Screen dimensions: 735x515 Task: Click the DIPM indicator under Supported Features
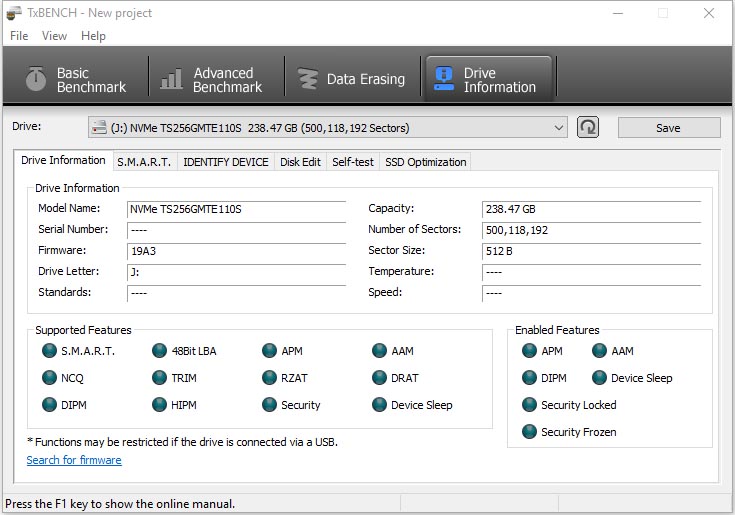pos(49,404)
